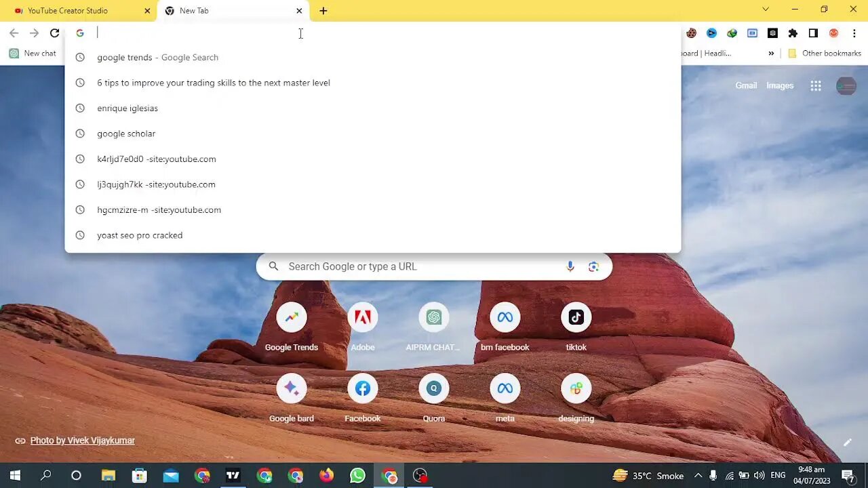Select the lj3qujgh7kk -site:youtube.com suggestion
Image resolution: width=868 pixels, height=488 pixels.
pos(372,184)
